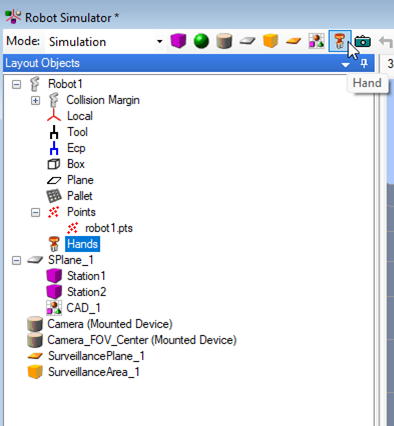Viewport: 394px width, 426px height.
Task: Select the highlighted Hands item
Action: [x=82, y=244]
